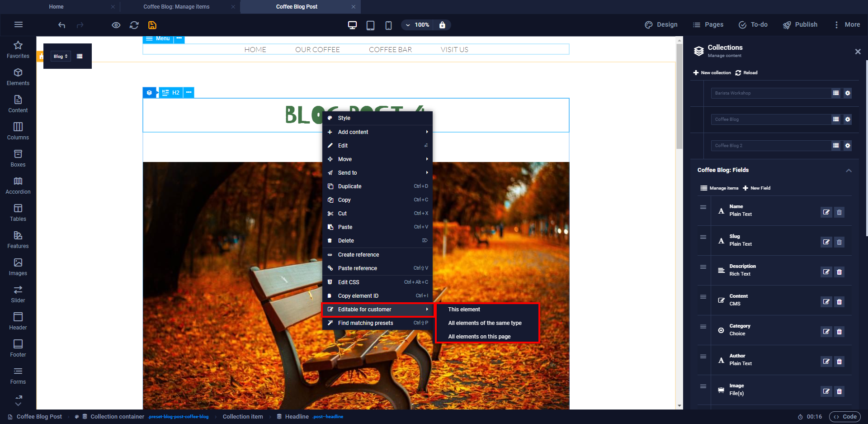This screenshot has height=424, width=868.
Task: Click the Coffee Blog 2 collection field
Action: click(770, 146)
